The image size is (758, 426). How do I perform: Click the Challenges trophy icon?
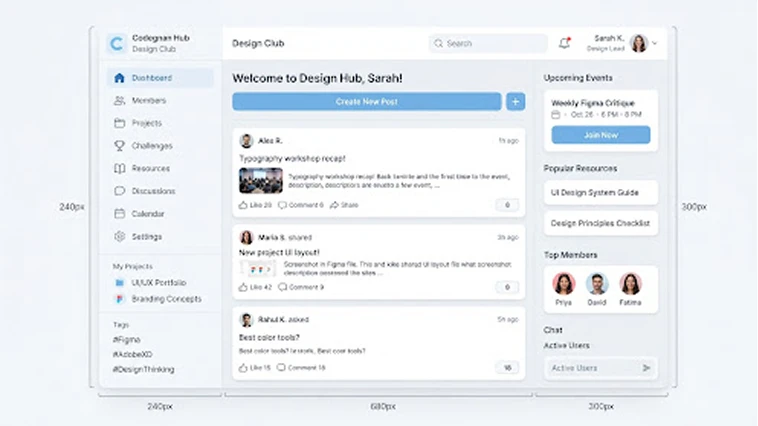pos(119,146)
